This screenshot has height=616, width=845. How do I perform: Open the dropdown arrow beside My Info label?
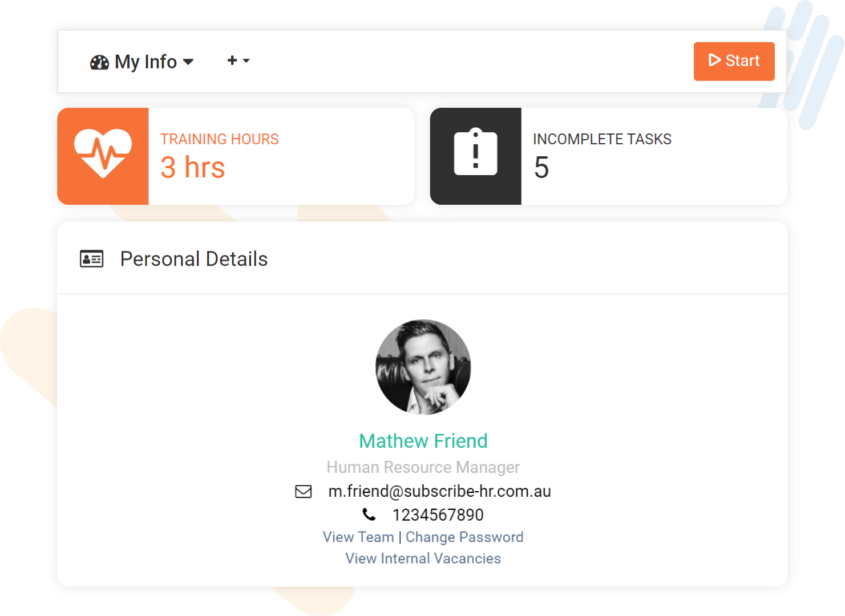click(x=189, y=62)
